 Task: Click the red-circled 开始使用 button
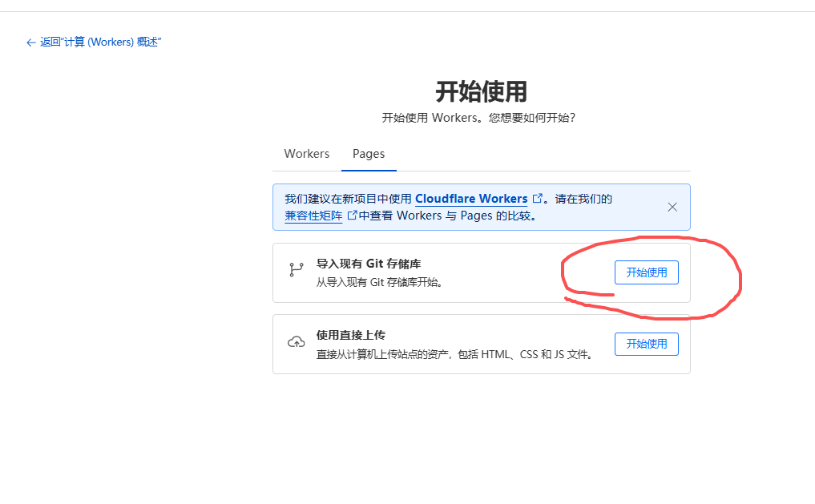[646, 272]
